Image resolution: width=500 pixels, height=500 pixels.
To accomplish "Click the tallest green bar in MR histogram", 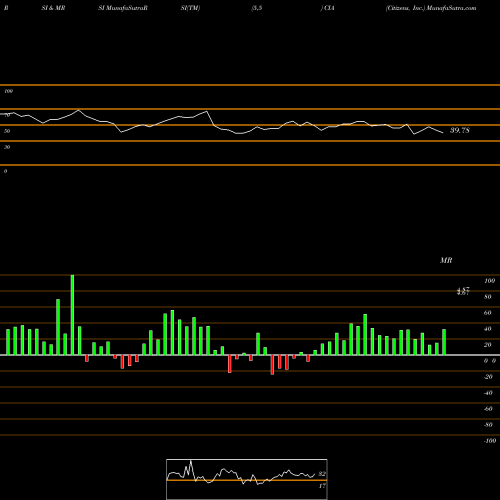I will 72,315.
